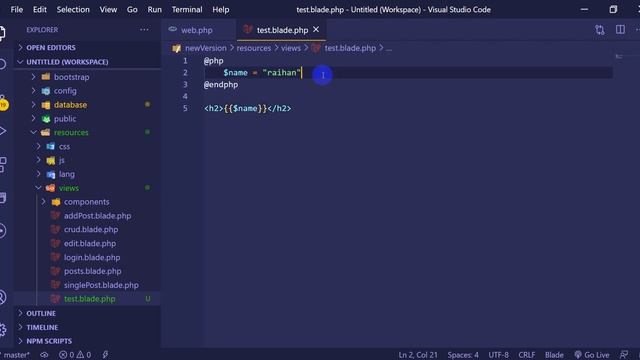Expand the NPM Scripts section

pyautogui.click(x=88, y=341)
